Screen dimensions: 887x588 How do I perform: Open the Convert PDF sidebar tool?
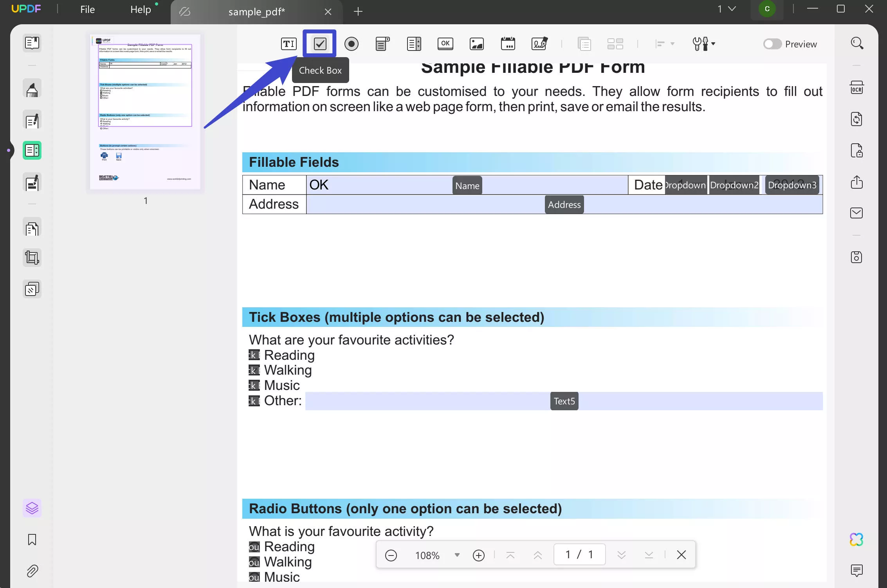[856, 119]
